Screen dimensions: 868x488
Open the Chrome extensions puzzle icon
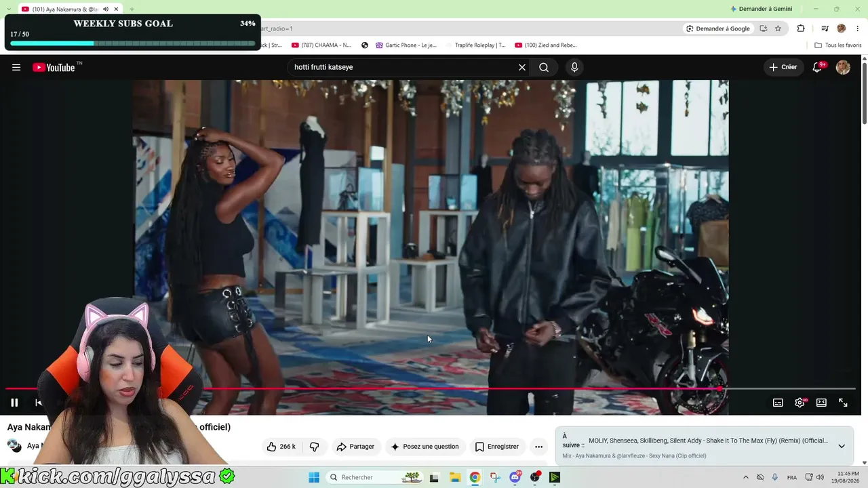pyautogui.click(x=801, y=28)
